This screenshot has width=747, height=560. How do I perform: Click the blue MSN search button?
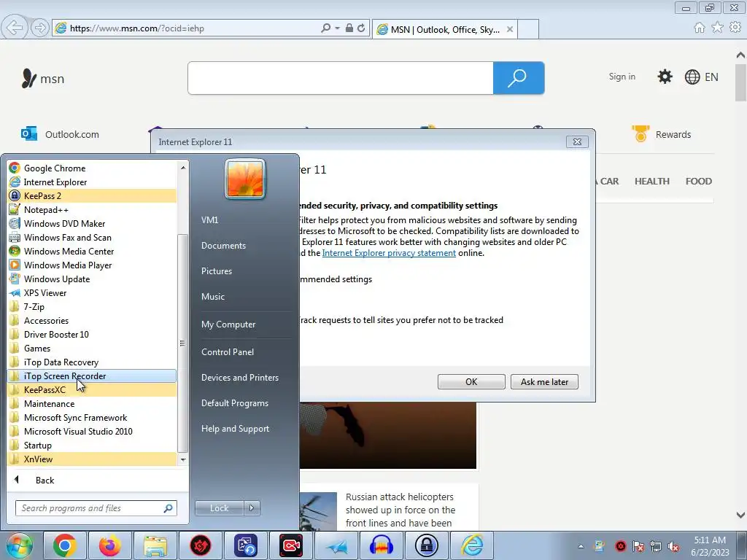click(x=519, y=77)
